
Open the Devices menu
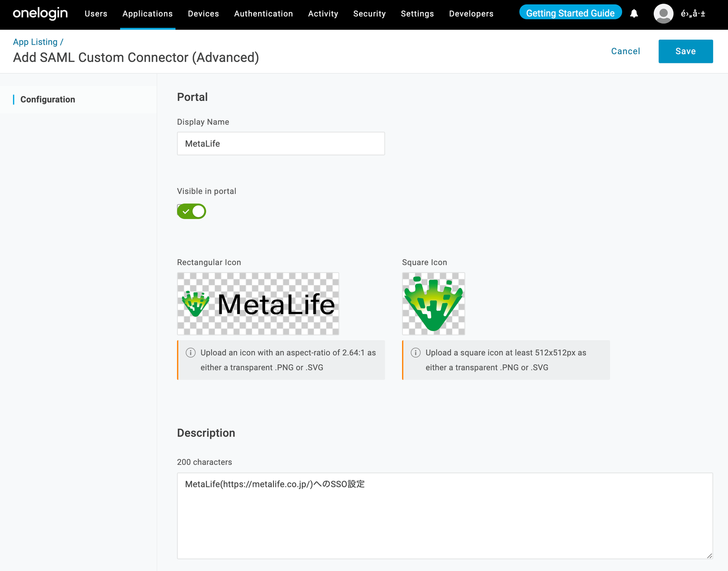tap(203, 13)
